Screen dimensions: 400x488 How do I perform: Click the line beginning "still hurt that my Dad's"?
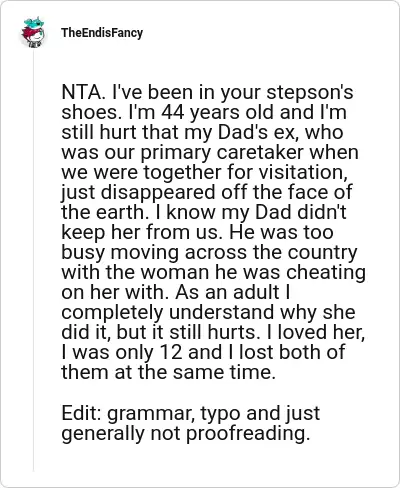pos(202,132)
